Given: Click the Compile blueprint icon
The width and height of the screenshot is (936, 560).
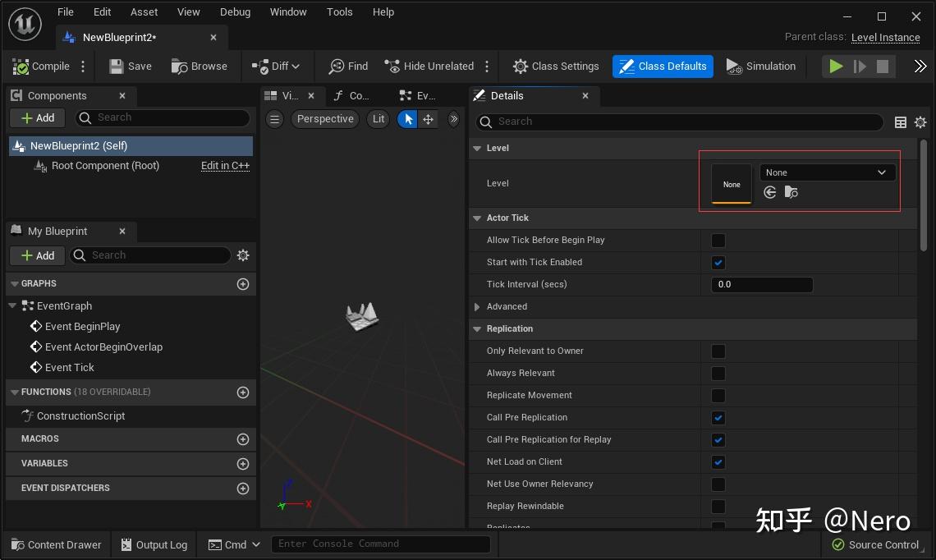Looking at the screenshot, I should coord(21,67).
